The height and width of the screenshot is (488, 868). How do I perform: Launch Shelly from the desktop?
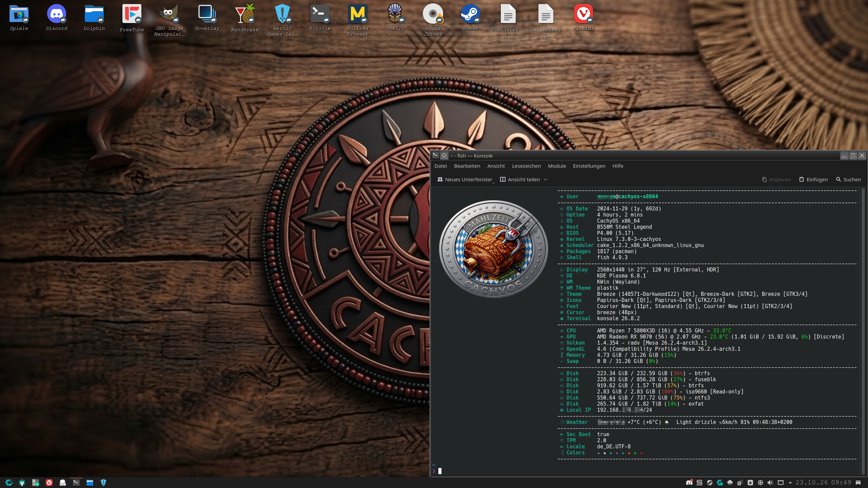(x=395, y=18)
